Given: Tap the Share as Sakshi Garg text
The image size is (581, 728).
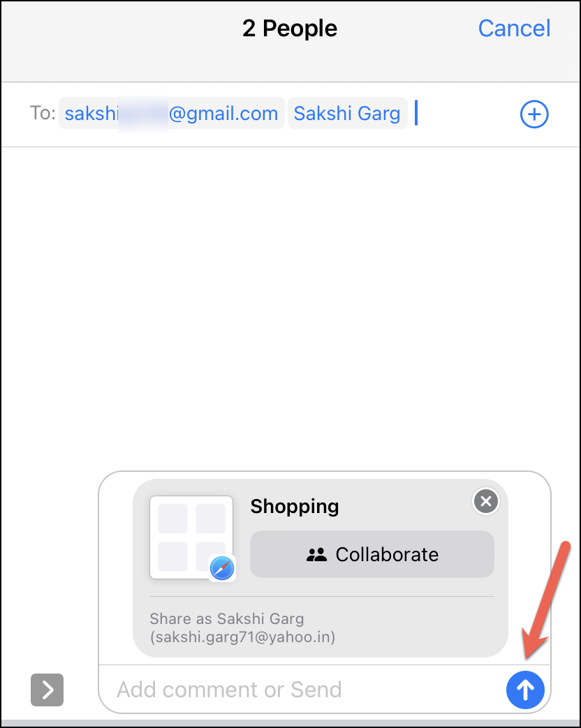Looking at the screenshot, I should click(227, 619).
